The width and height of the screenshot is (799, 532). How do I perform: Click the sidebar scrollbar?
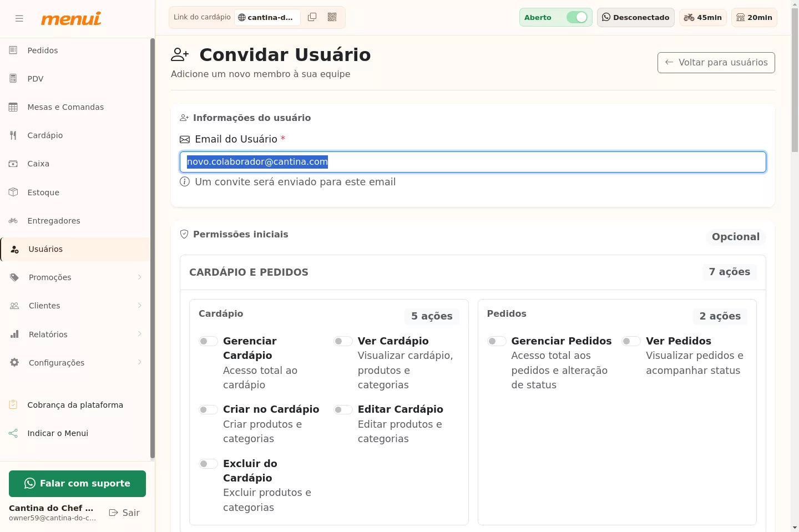(153, 249)
